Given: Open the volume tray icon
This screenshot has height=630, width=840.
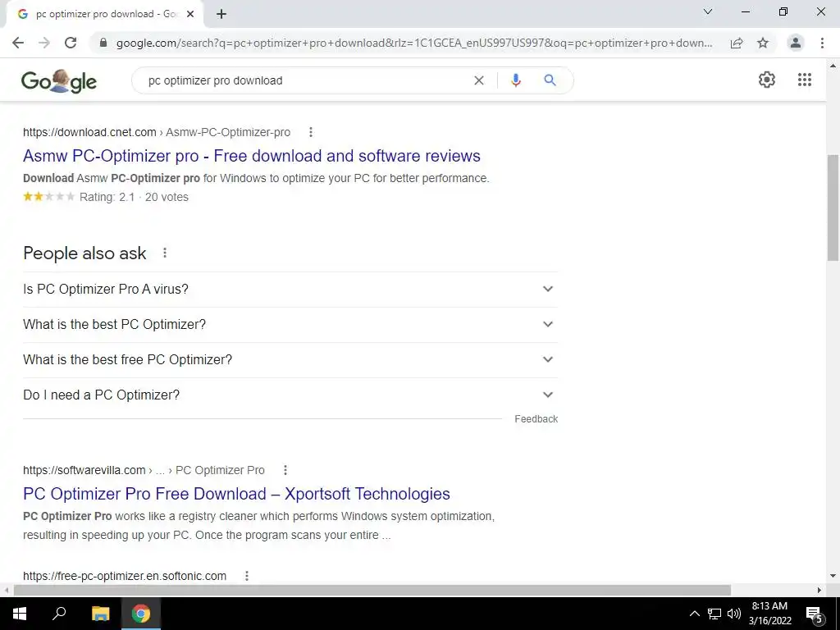Looking at the screenshot, I should (x=734, y=614).
